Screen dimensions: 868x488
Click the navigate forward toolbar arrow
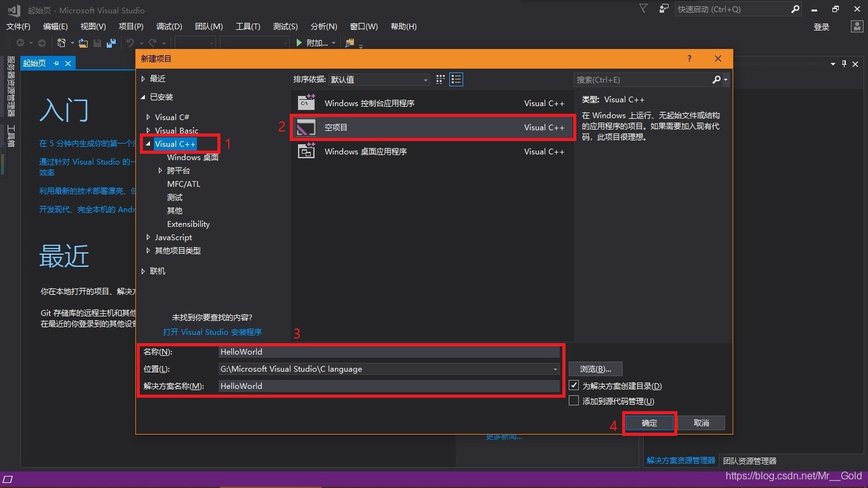point(42,43)
